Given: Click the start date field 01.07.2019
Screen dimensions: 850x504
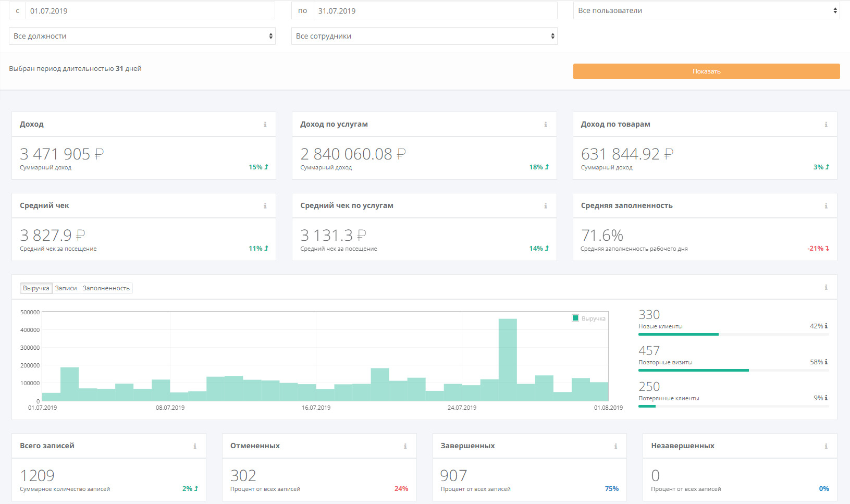Looking at the screenshot, I should 150,10.
